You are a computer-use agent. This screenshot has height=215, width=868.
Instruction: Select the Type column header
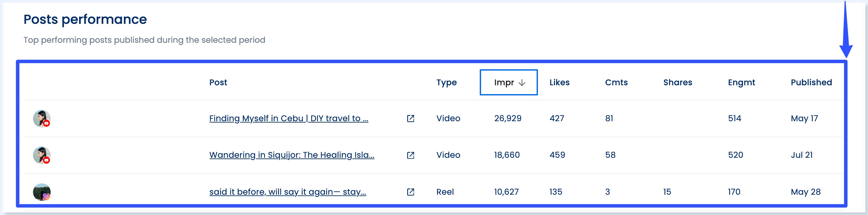point(446,83)
